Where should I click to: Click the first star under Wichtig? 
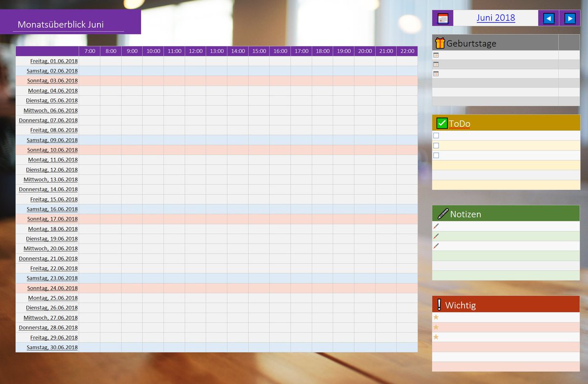point(436,317)
